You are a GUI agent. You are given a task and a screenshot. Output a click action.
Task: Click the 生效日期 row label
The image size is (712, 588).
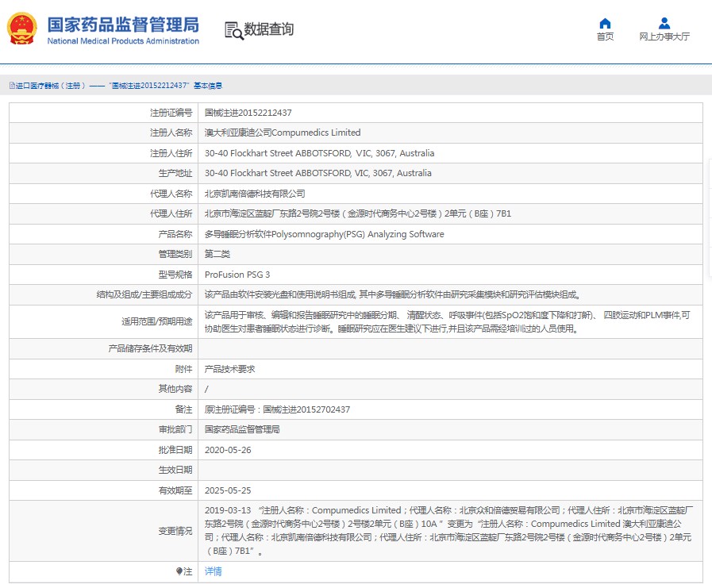point(175,470)
